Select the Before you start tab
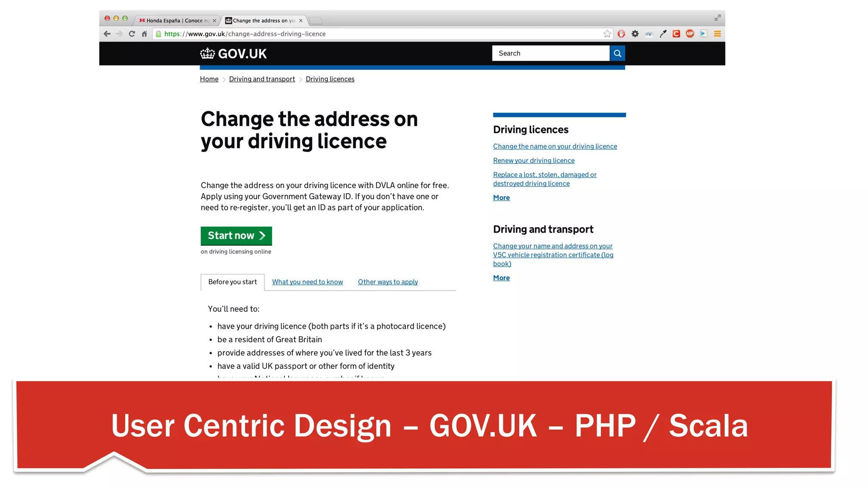868x488 pixels. click(233, 282)
